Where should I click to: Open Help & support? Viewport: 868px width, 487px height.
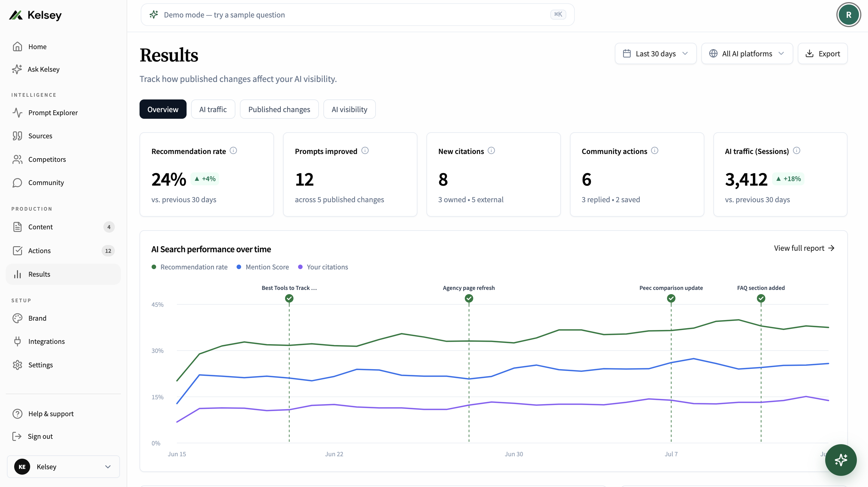coord(63,413)
